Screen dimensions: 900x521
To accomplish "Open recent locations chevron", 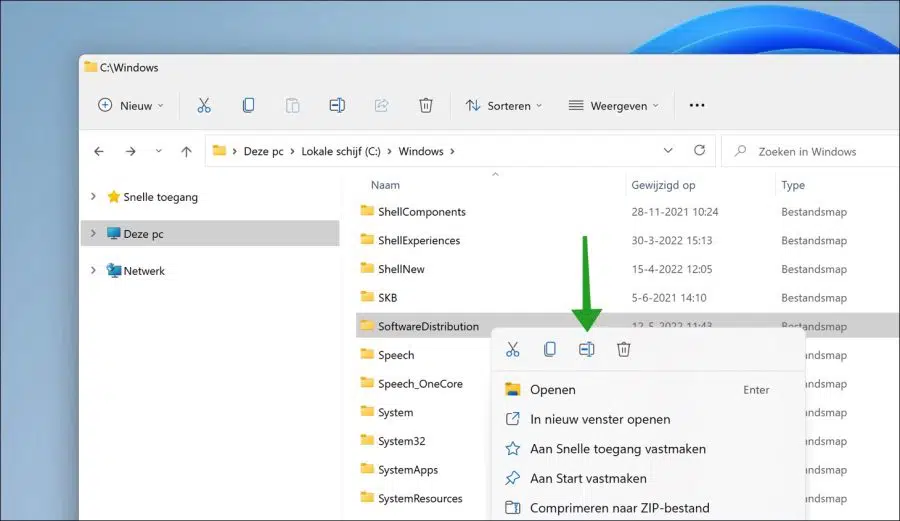I will coord(158,151).
